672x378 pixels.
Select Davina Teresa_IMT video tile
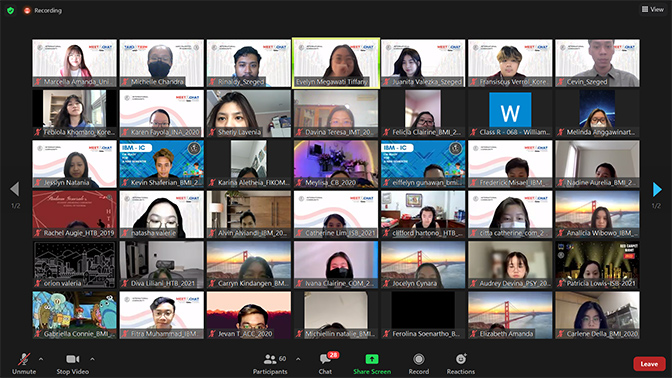(x=336, y=114)
